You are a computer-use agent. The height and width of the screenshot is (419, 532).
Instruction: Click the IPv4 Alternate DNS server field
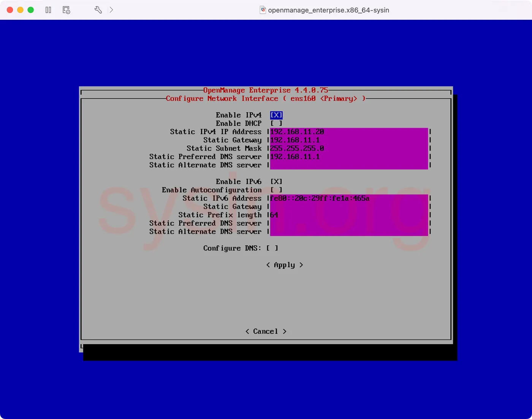tap(349, 165)
